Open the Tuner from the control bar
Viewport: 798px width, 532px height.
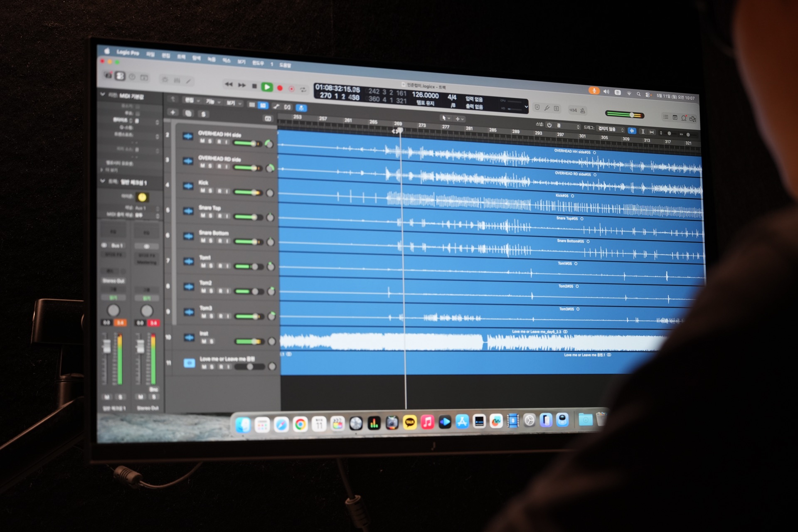tap(547, 108)
